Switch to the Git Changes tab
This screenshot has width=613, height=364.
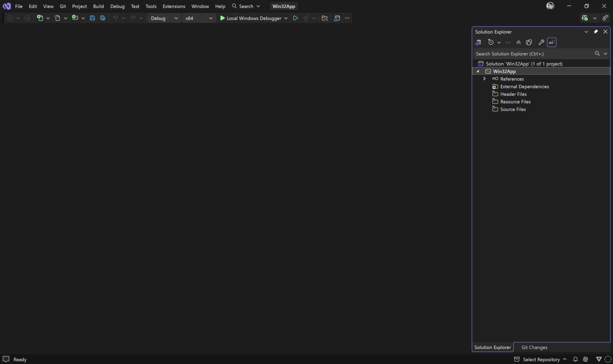[x=534, y=347]
